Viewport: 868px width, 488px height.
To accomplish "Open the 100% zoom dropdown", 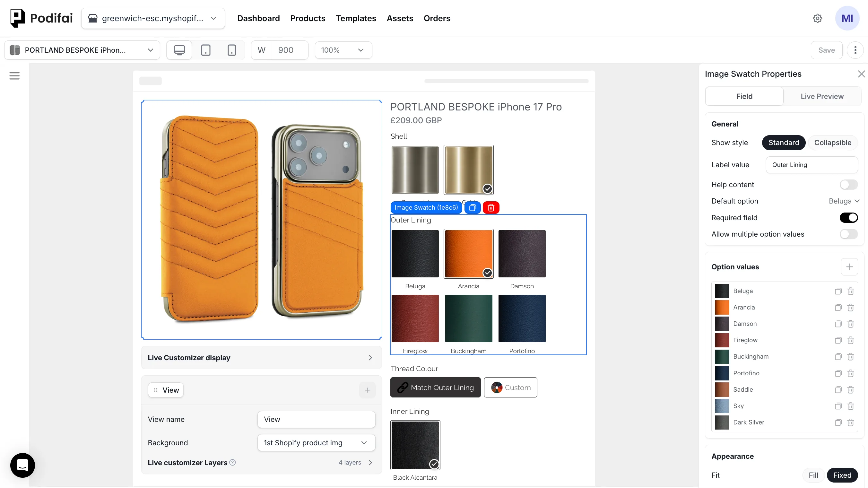I will [x=343, y=50].
